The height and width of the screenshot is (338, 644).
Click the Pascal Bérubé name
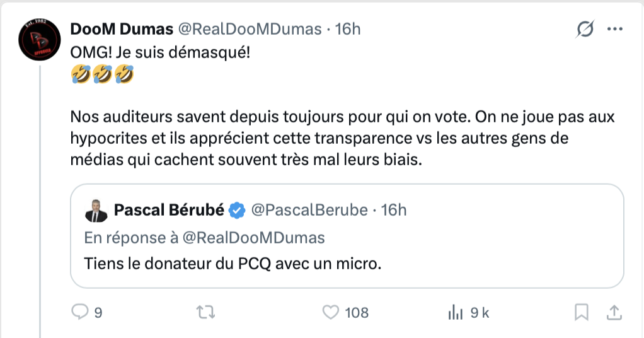(x=169, y=210)
